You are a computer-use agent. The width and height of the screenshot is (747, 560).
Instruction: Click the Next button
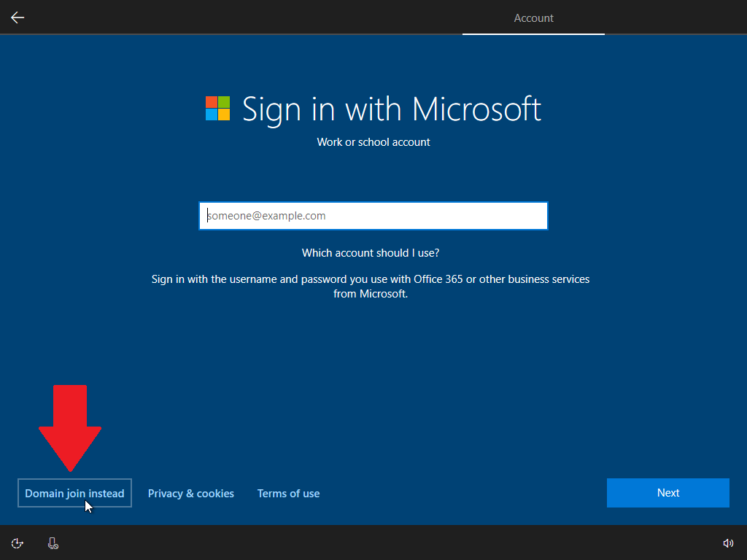tap(668, 493)
